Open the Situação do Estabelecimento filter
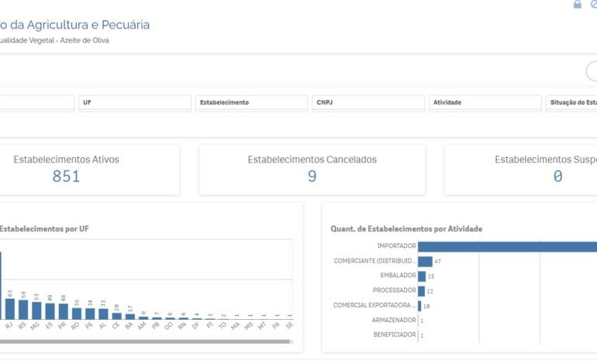 coord(571,102)
